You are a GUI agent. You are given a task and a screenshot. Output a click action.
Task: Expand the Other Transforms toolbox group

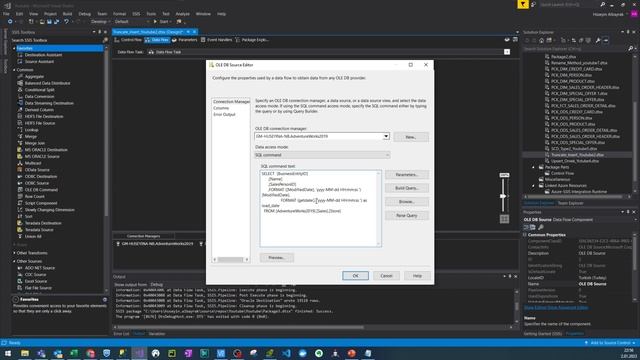[x=14, y=253]
